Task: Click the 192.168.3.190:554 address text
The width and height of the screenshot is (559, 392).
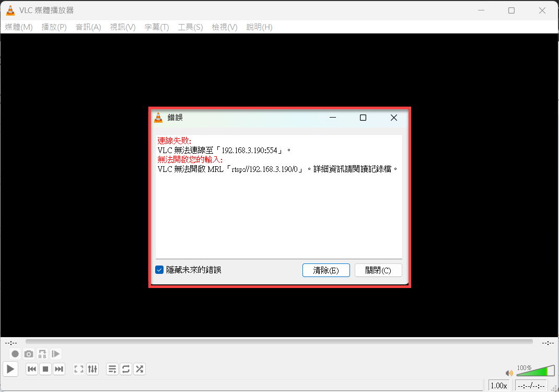Action: tap(250, 151)
